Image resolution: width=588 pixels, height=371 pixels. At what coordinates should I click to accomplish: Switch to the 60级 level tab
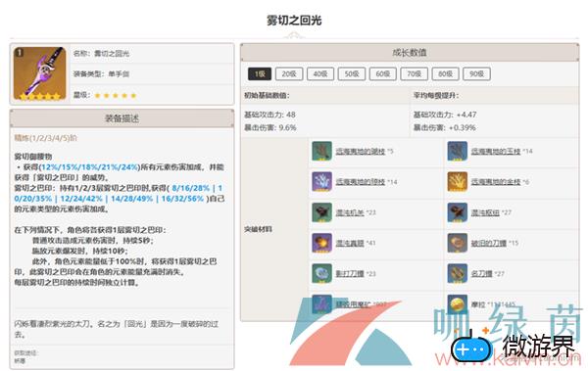[x=383, y=73]
